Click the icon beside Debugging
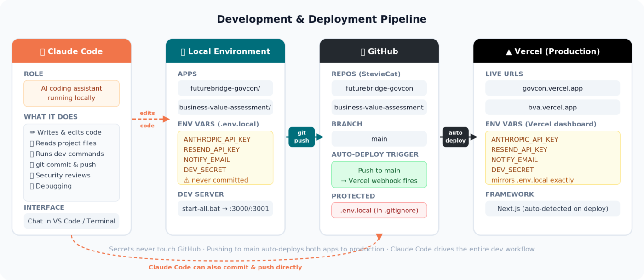 coord(32,186)
